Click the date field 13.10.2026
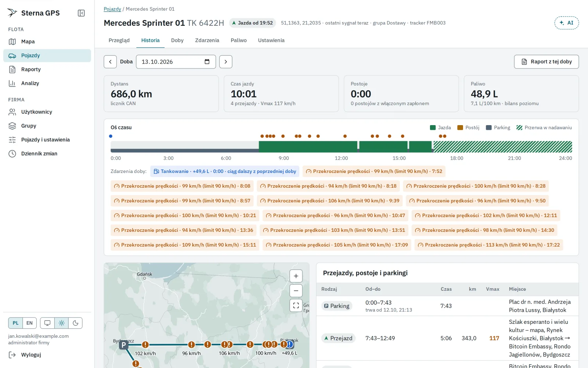 [x=176, y=62]
